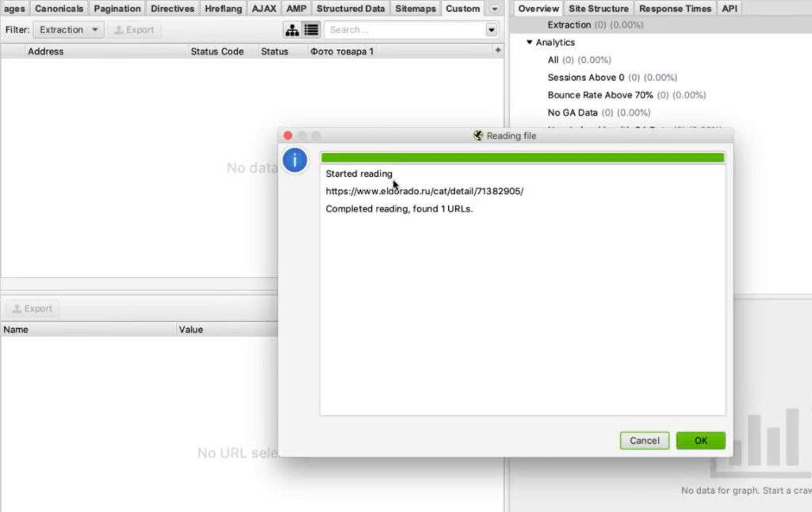Select the Hreflang tab
812x512 pixels.
[223, 9]
